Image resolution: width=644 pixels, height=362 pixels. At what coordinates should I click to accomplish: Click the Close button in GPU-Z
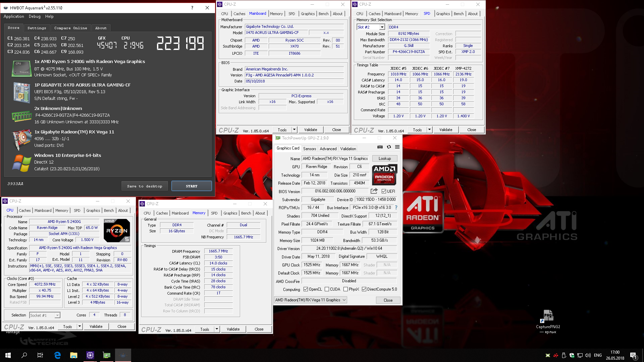(388, 300)
